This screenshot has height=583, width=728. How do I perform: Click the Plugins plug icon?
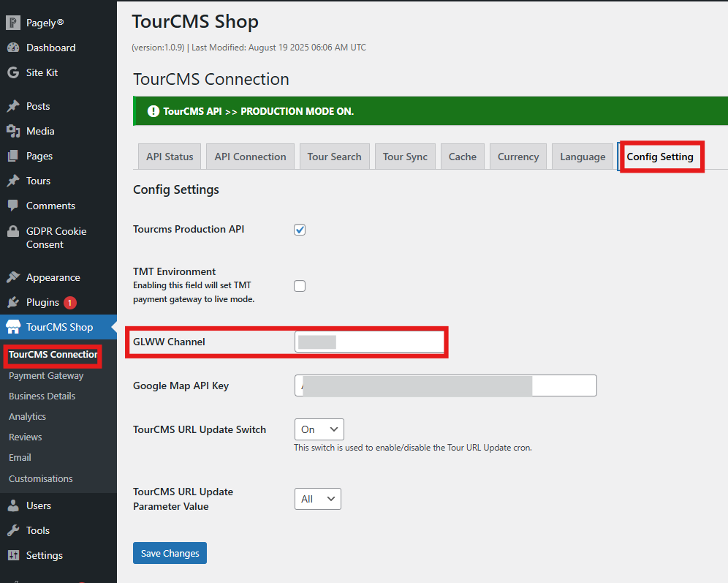point(13,302)
